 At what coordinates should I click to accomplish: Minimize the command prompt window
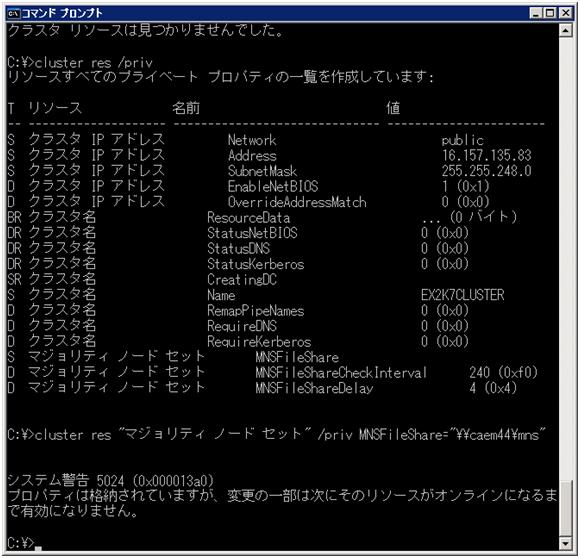pos(535,13)
